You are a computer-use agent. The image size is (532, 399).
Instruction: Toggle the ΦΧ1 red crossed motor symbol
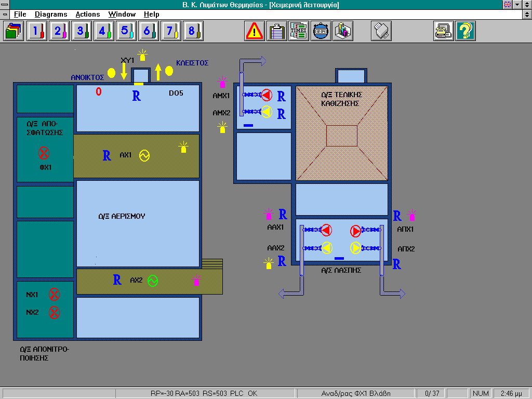(x=44, y=153)
